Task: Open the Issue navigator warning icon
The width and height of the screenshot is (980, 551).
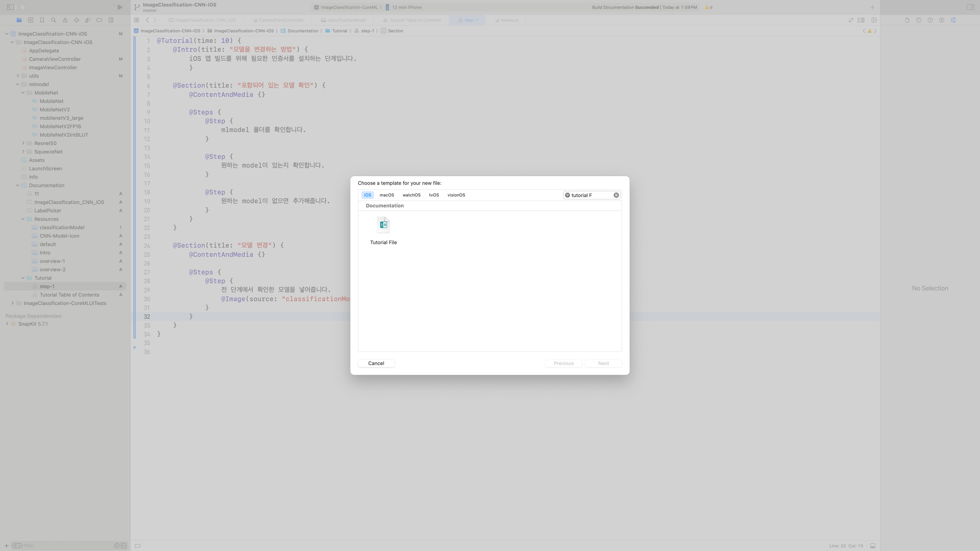Action: click(65, 20)
